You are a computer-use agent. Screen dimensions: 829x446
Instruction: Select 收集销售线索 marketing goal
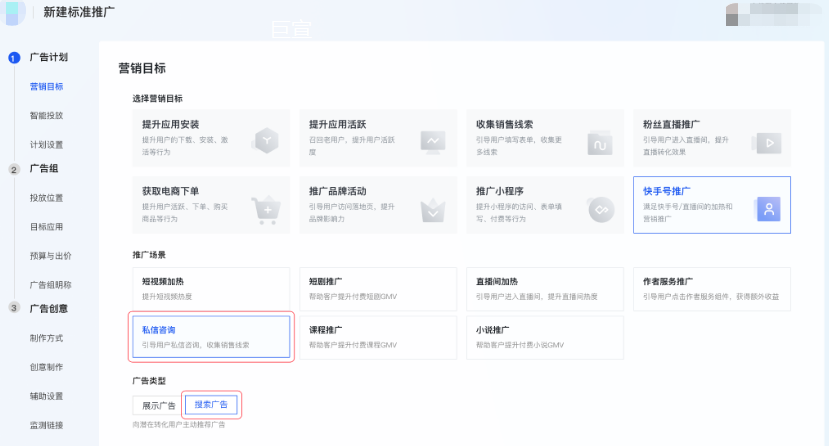pos(545,138)
